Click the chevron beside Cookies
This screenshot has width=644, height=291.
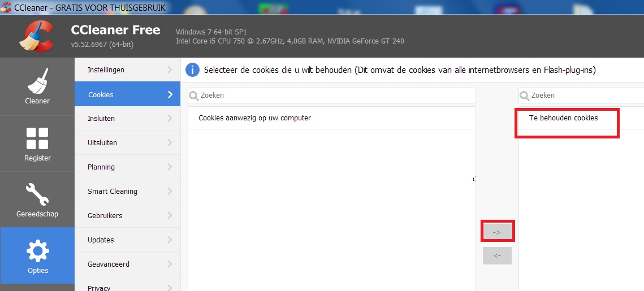tap(170, 94)
